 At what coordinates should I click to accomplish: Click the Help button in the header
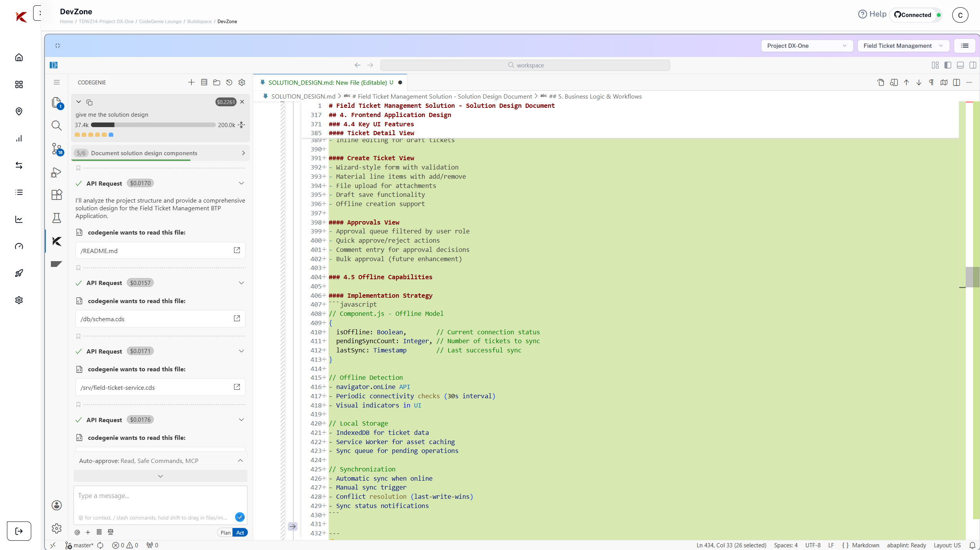tap(872, 14)
